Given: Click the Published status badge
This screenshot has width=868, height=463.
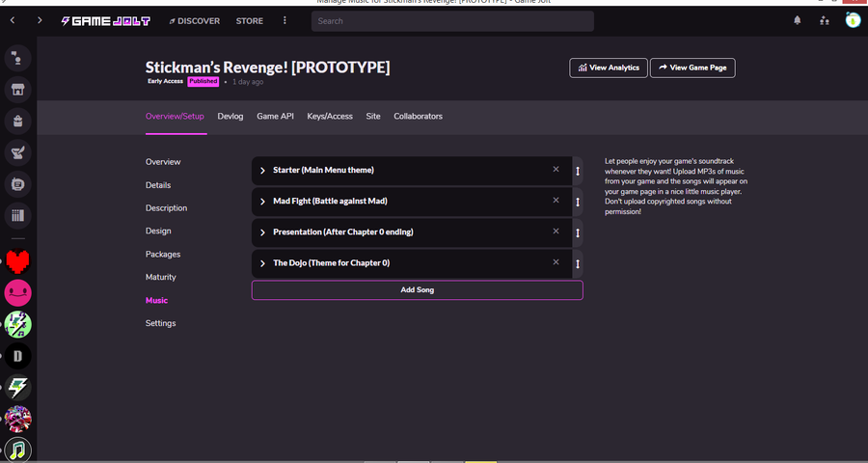Looking at the screenshot, I should point(203,81).
